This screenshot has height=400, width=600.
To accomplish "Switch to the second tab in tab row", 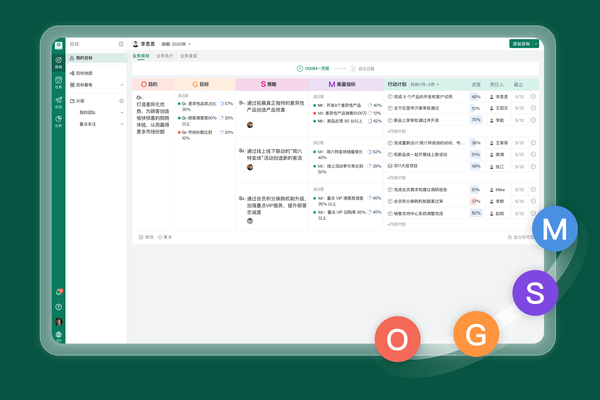I will [165, 56].
